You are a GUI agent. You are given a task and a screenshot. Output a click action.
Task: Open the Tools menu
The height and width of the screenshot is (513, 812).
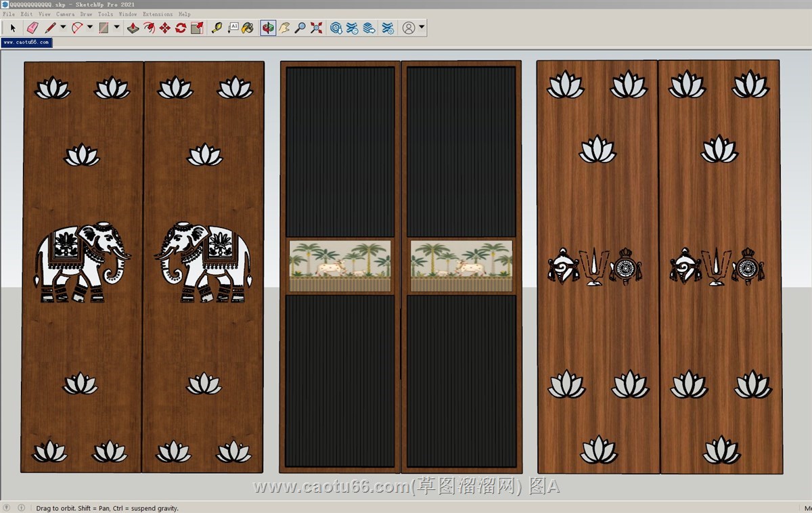(106, 14)
